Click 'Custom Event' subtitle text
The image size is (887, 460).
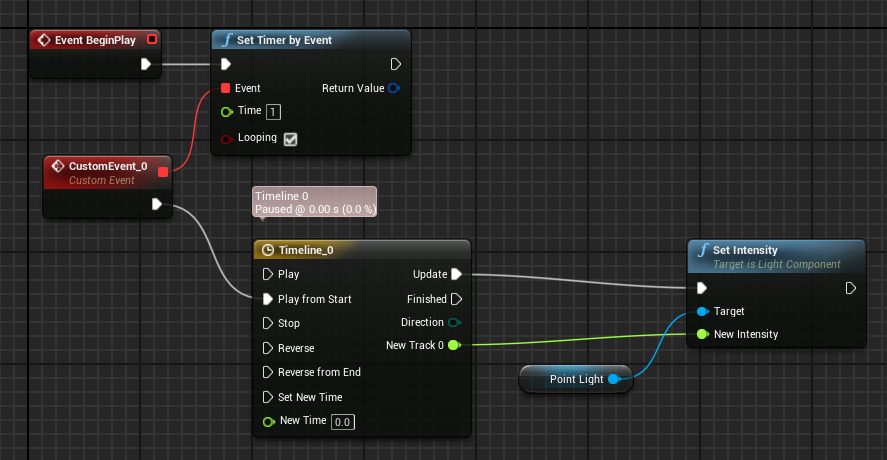tap(102, 180)
